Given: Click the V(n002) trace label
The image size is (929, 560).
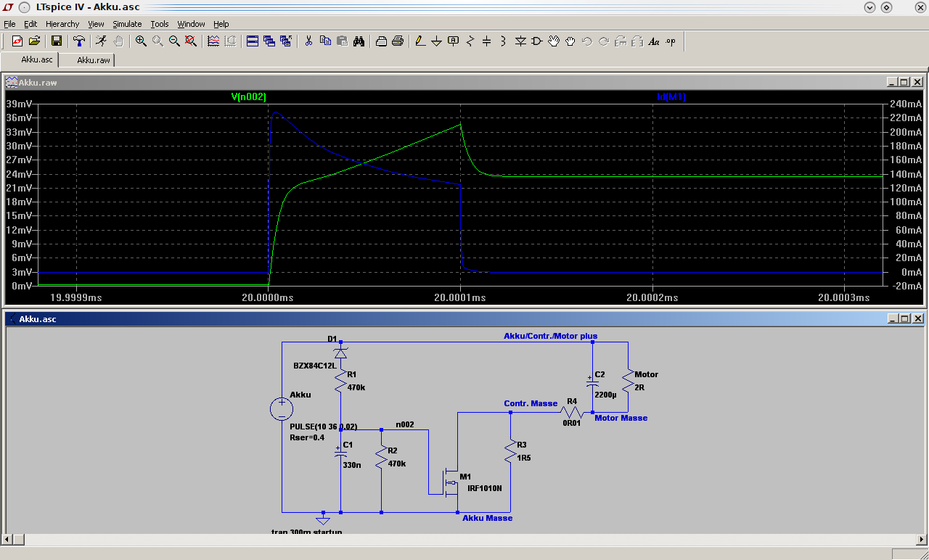Looking at the screenshot, I should point(249,96).
